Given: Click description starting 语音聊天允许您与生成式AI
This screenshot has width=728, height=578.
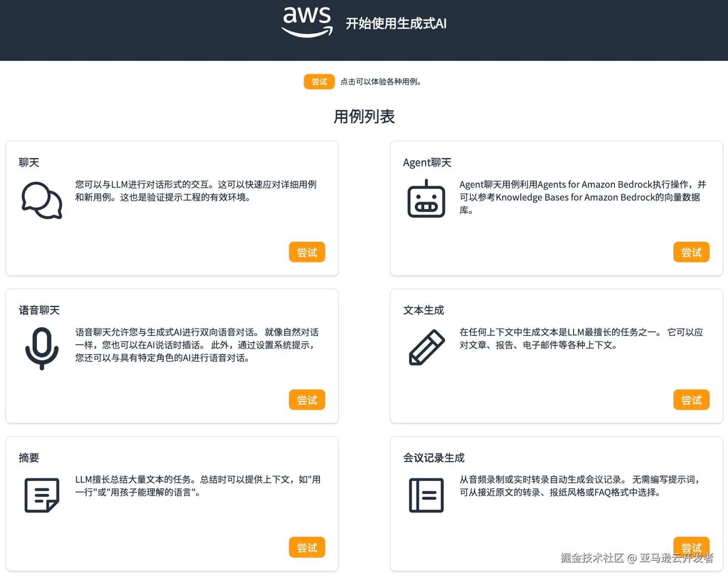Looking at the screenshot, I should pyautogui.click(x=197, y=345).
